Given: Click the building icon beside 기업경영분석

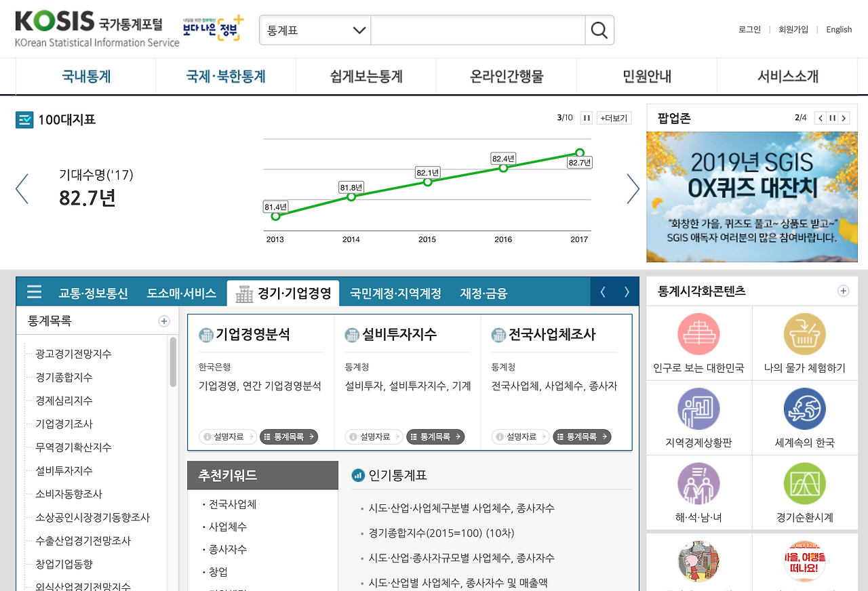Looking at the screenshot, I should (205, 335).
